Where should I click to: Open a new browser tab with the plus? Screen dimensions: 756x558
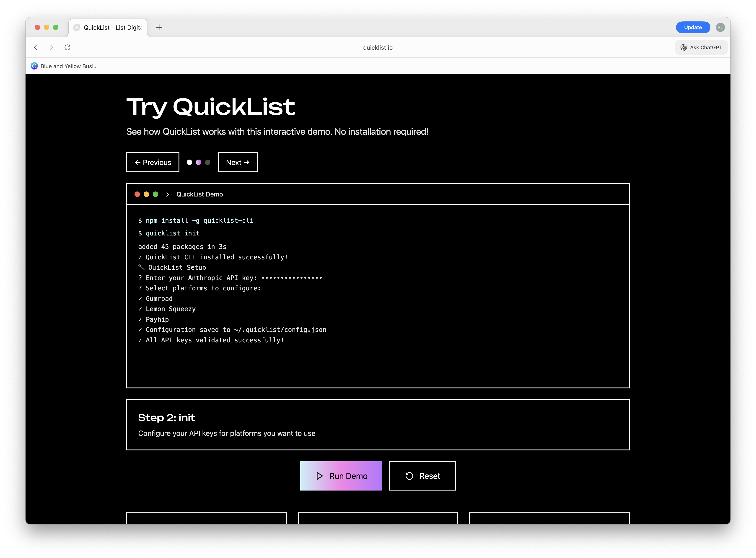[x=159, y=27]
